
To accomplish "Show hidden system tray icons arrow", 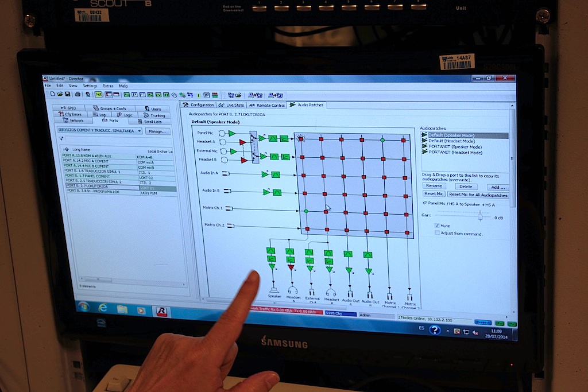I will click(448, 331).
